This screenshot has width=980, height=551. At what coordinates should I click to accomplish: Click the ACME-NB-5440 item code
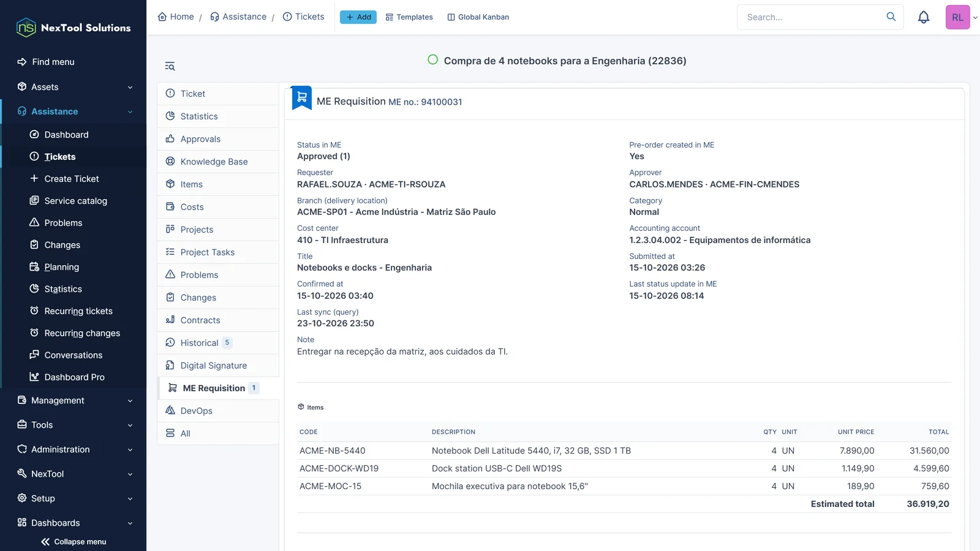click(333, 451)
